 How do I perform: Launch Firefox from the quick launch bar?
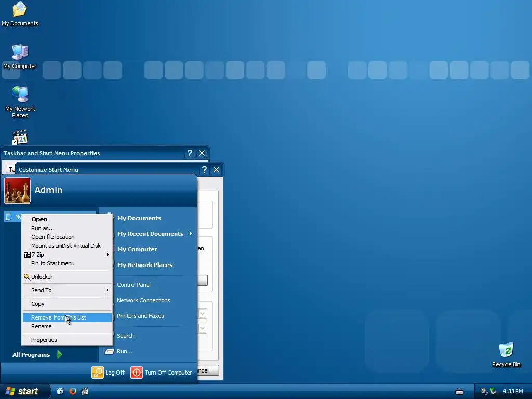click(x=73, y=391)
